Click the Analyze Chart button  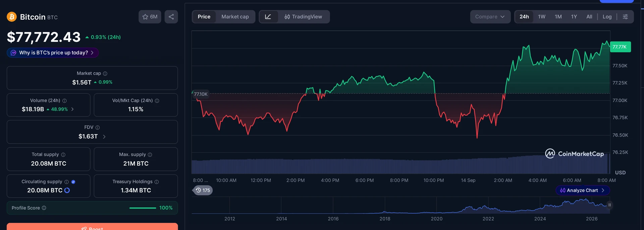(583, 190)
